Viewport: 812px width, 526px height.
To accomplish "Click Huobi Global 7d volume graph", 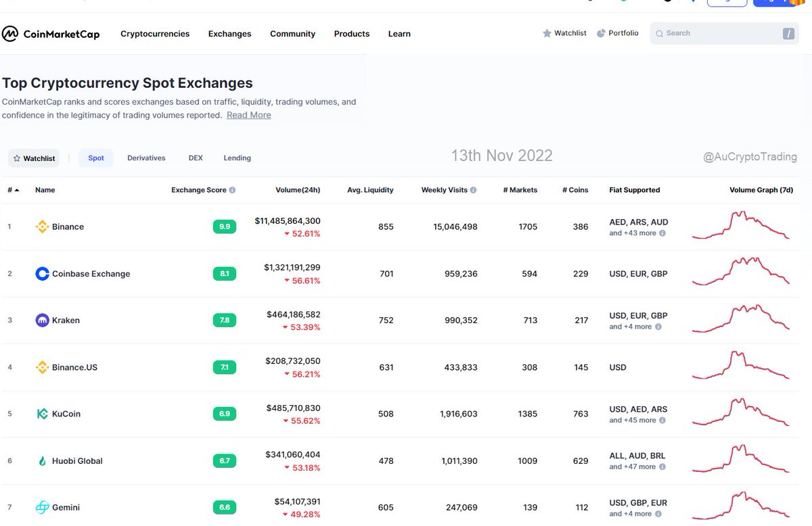I will pyautogui.click(x=740, y=458).
